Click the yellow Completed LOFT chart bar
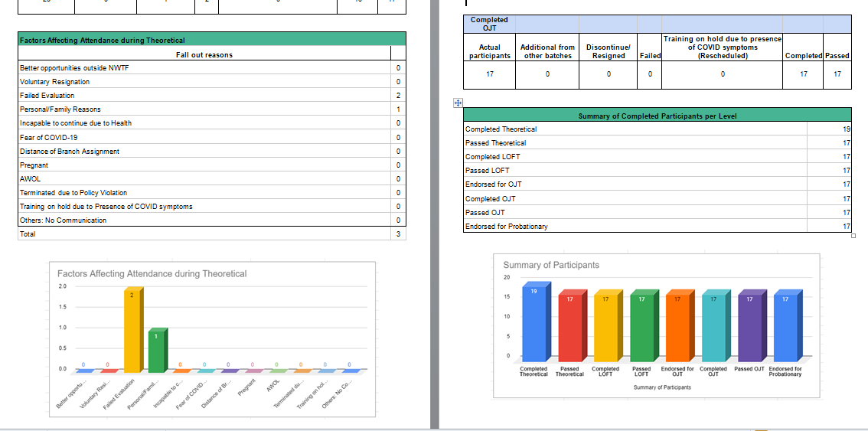This screenshot has height=431, width=868. point(607,326)
